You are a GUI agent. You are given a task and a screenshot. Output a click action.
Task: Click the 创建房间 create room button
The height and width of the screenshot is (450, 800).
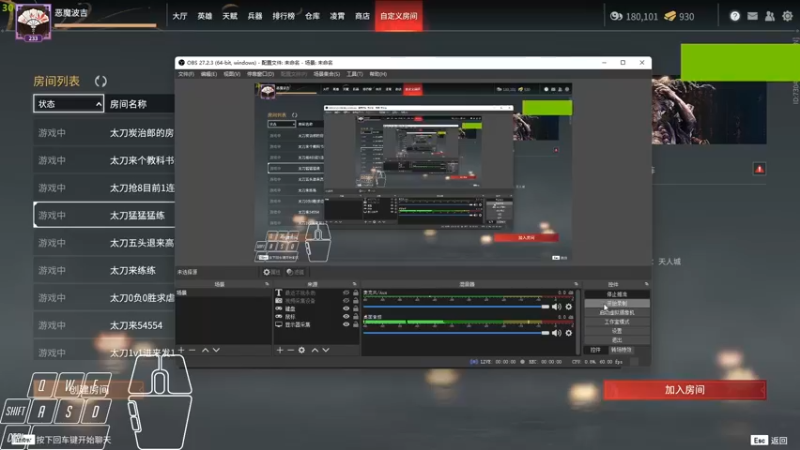(89, 390)
